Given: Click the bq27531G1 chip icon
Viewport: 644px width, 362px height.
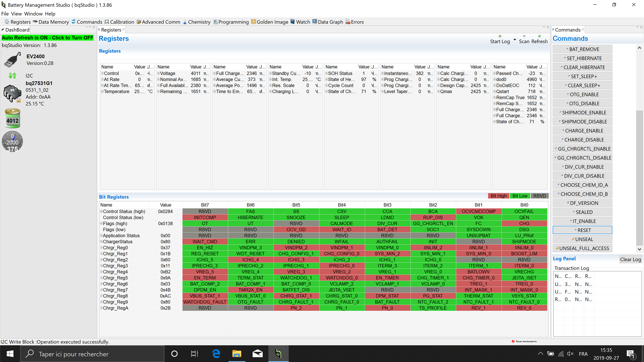Looking at the screenshot, I should 12,93.
